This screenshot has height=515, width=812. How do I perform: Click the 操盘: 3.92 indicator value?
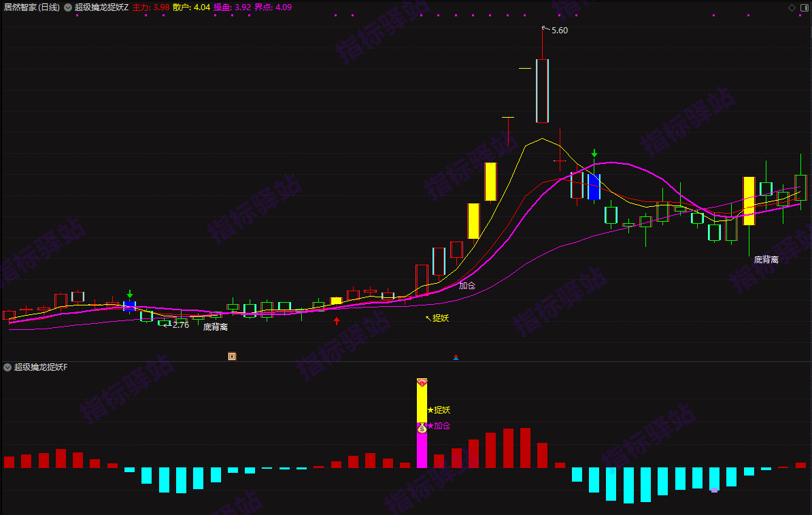point(232,7)
